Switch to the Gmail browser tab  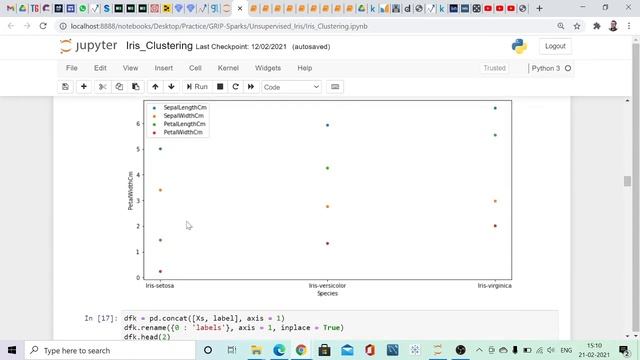pos(11,8)
